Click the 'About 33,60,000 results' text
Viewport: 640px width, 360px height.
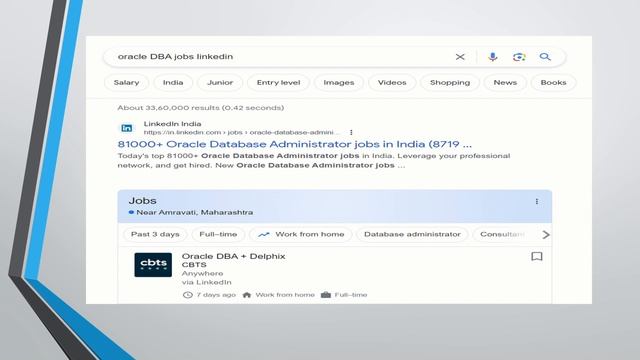(x=201, y=108)
